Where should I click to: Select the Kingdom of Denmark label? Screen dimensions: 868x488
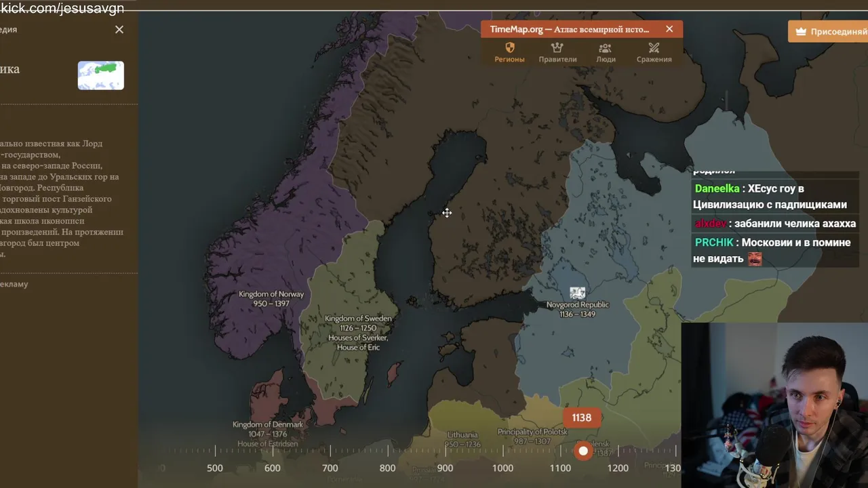click(x=268, y=434)
